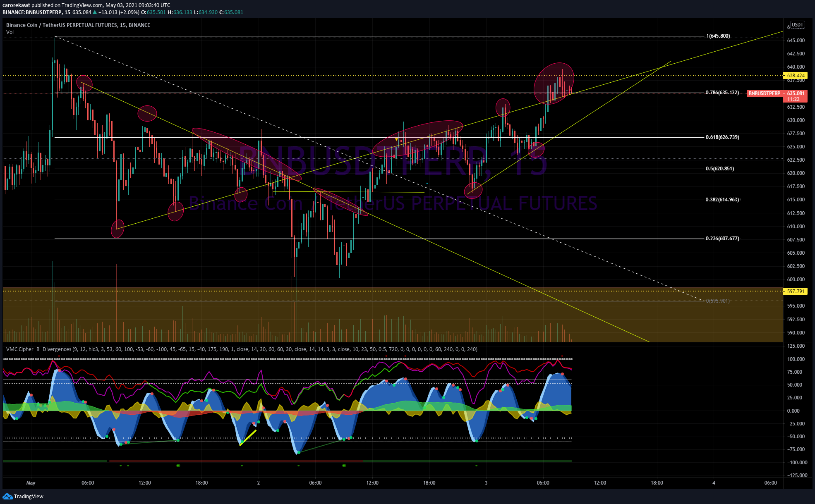The width and height of the screenshot is (815, 504).
Task: Click the Binance Coin / TetherUS chart title
Action: [x=78, y=25]
